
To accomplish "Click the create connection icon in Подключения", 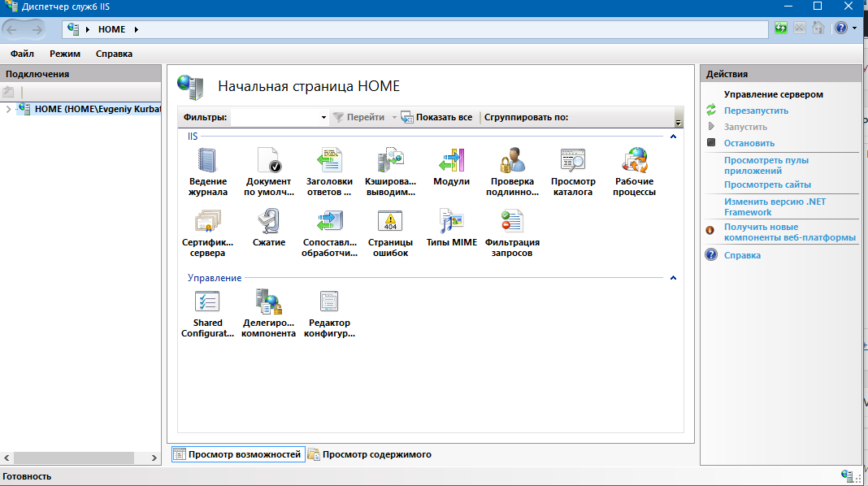I will click(8, 93).
